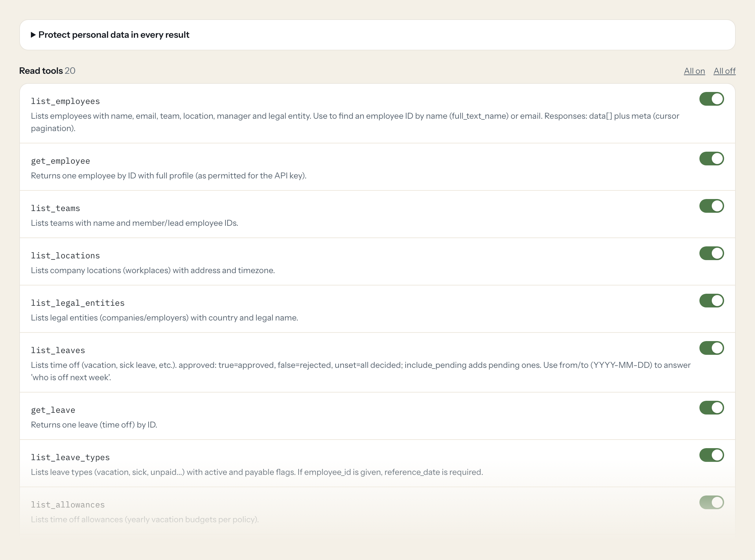
Task: Click the "list_teams" tool name
Action: click(55, 208)
